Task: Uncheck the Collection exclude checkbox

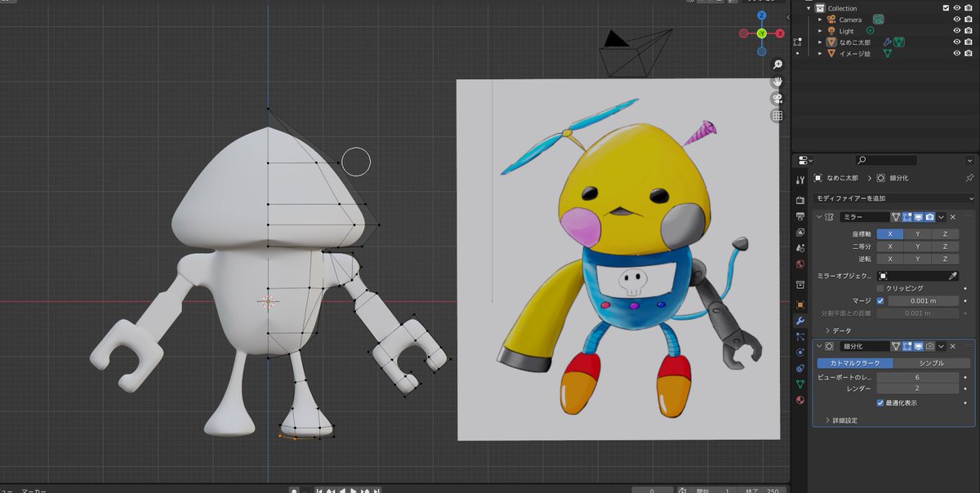Action: (946, 8)
